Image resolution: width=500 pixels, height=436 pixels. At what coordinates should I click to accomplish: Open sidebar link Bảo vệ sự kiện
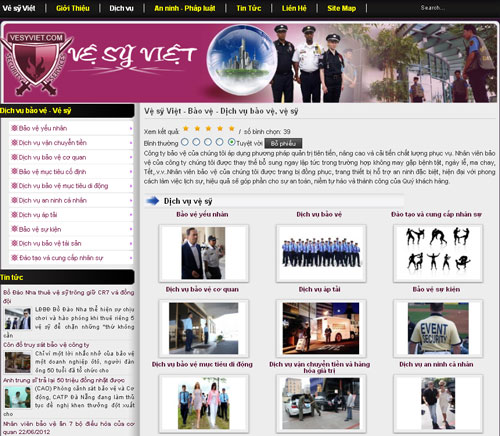point(40,229)
